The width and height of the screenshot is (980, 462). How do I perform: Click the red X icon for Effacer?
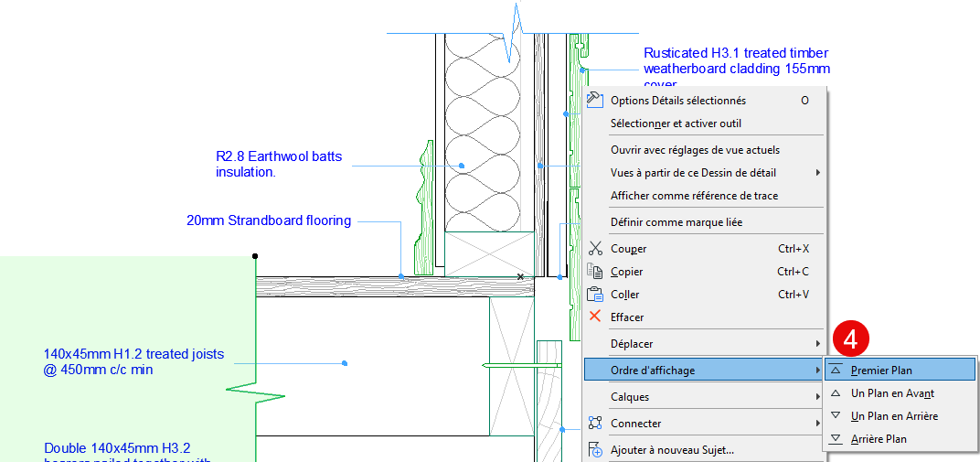pyautogui.click(x=595, y=317)
